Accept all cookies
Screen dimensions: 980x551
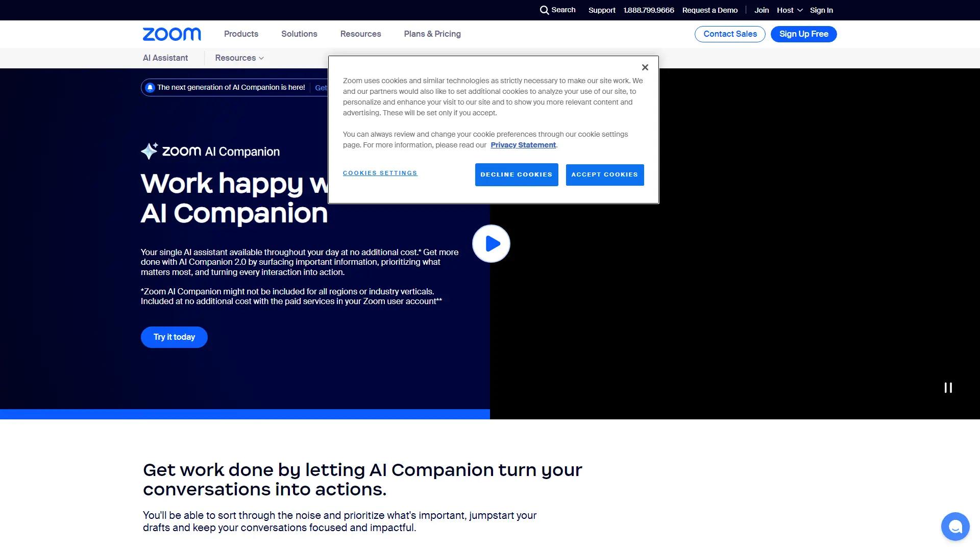[x=604, y=174]
